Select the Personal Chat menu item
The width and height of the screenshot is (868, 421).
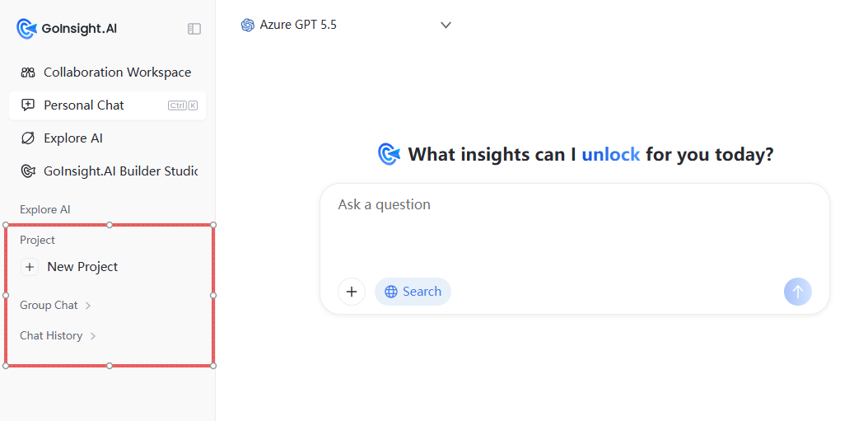coord(107,105)
